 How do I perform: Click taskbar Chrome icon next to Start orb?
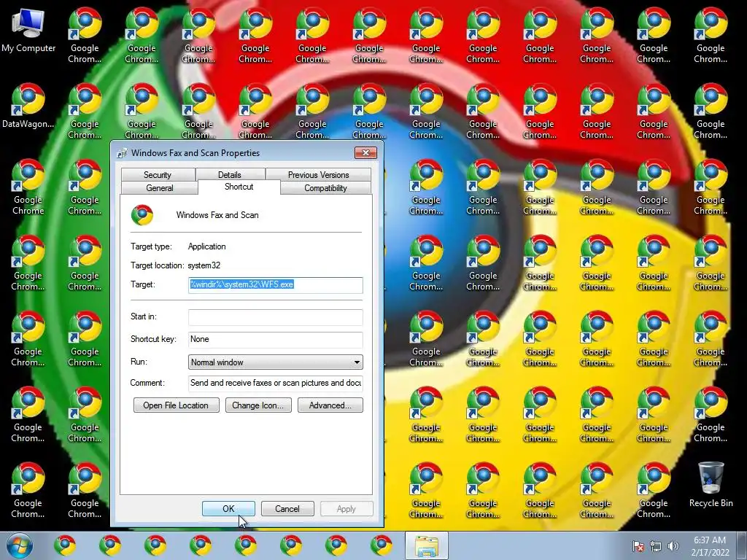click(x=65, y=545)
